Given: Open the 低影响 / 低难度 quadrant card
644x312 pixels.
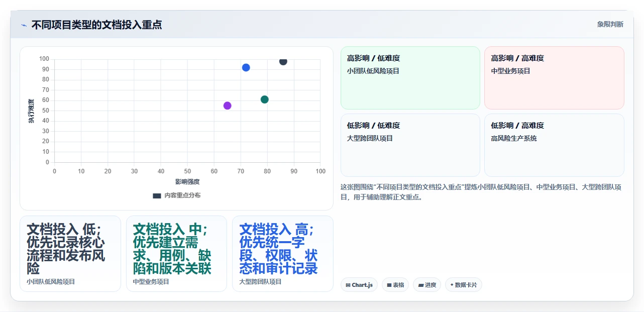Looking at the screenshot, I should pos(410,145).
